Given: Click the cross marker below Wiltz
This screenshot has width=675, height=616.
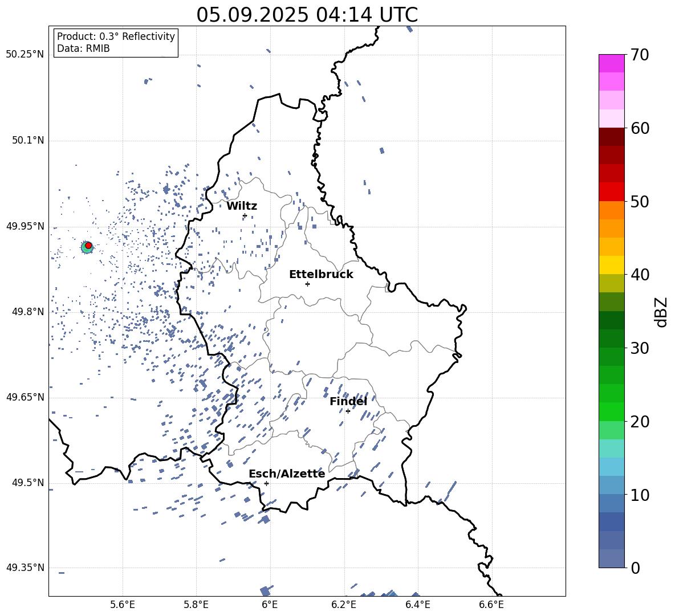Looking at the screenshot, I should pos(245,215).
